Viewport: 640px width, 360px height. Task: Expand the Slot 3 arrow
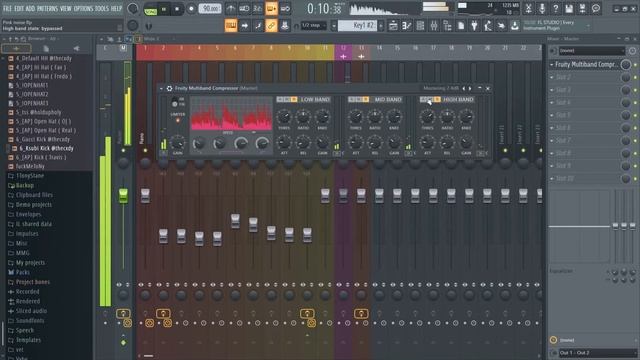tap(551, 90)
